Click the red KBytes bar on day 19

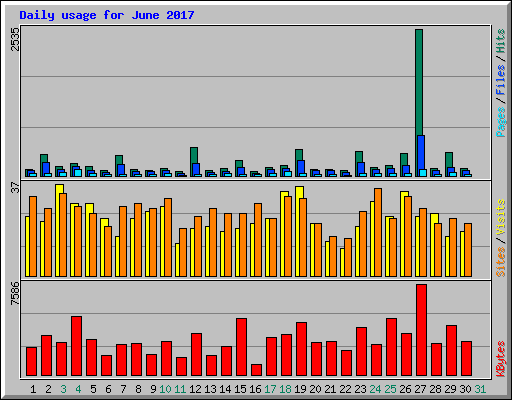tap(301, 349)
